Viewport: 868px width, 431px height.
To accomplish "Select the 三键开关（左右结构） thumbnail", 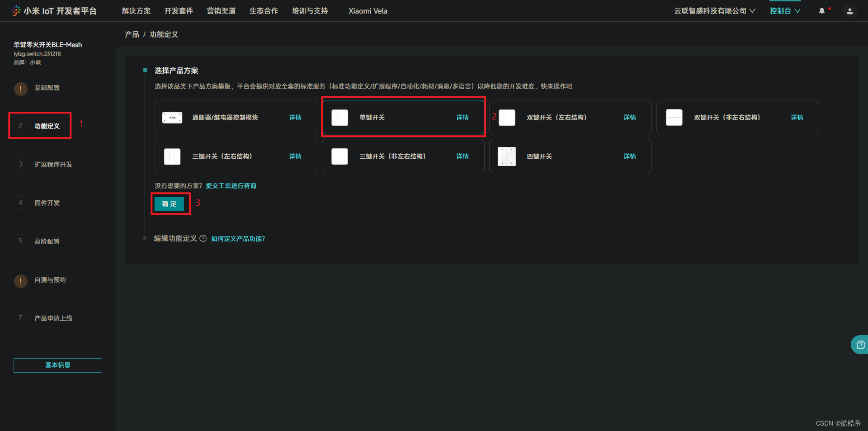I will 172,156.
